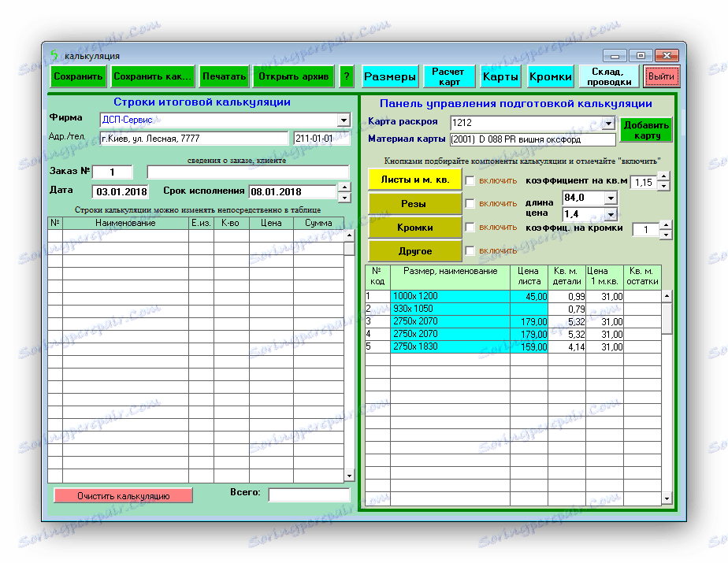Click the Наименование column header
The image size is (728, 563).
pos(125,223)
